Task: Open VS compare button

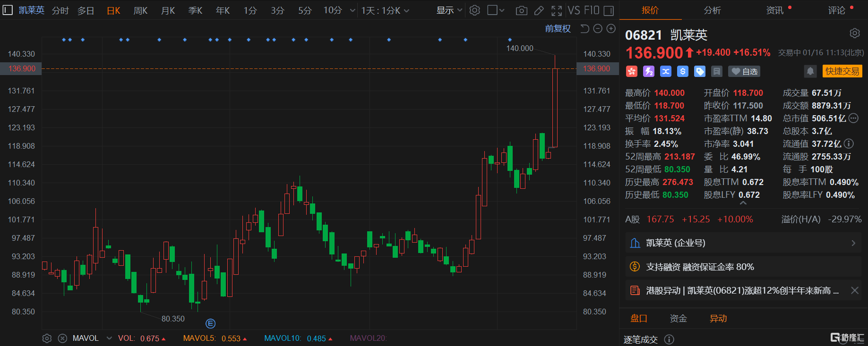Action: point(574,10)
